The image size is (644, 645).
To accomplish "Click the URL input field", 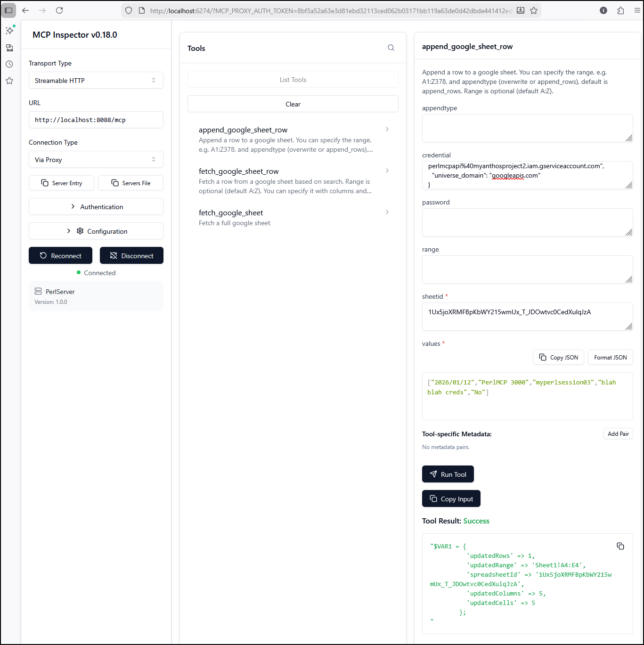I will pos(96,120).
